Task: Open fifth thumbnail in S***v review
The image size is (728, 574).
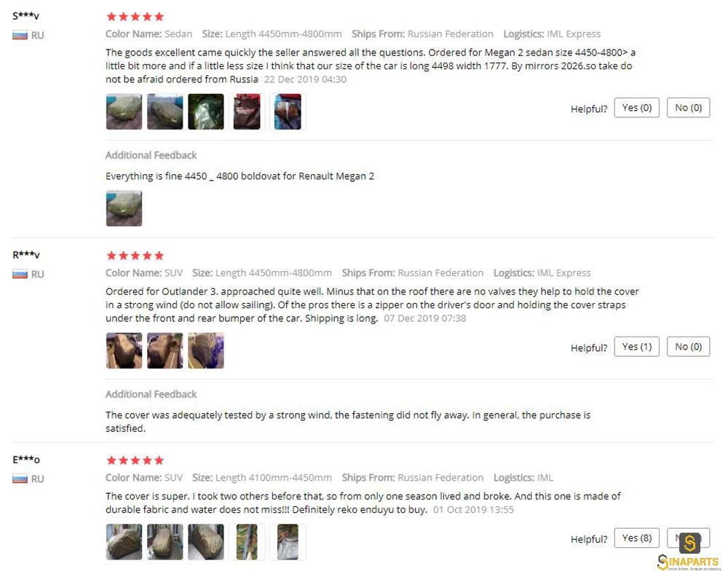Action: point(288,111)
